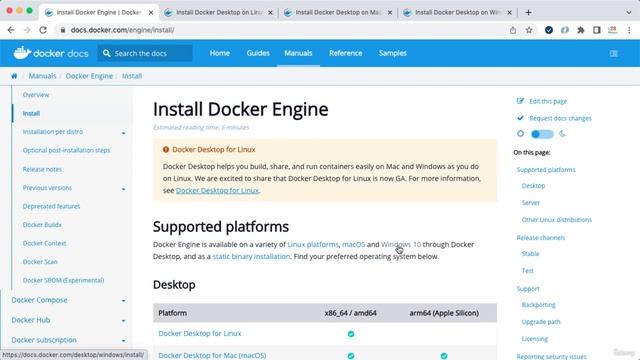Close the Install Docker Desktop on Mac tab
Image resolution: width=640 pixels, height=360 pixels.
(x=390, y=13)
